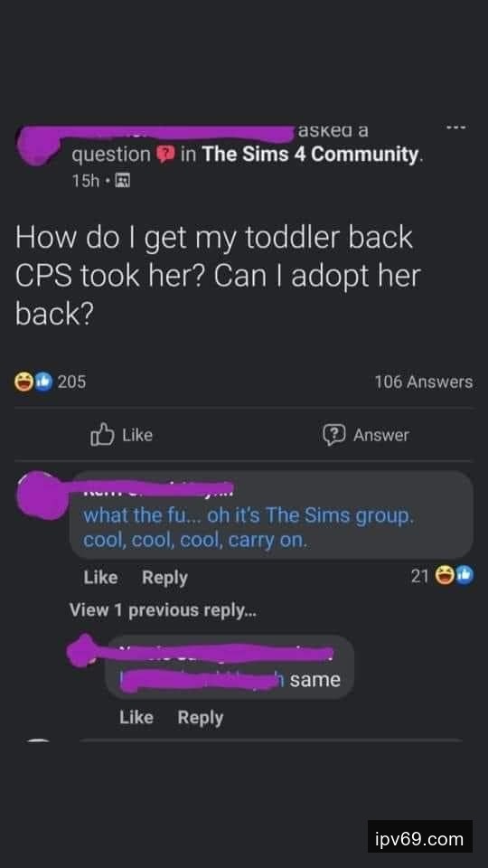Click the 15h post timestamp
Screen dimensions: 488x868
tap(85, 181)
